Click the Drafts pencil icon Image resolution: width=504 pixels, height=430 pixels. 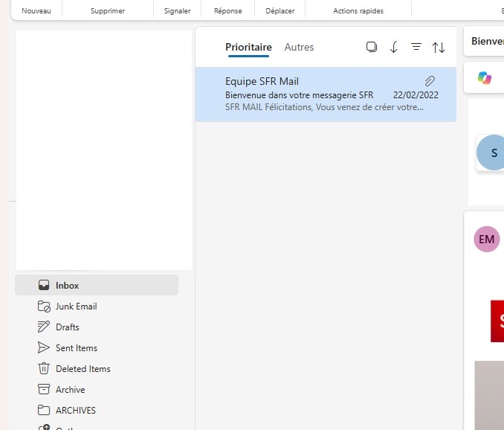click(x=44, y=327)
